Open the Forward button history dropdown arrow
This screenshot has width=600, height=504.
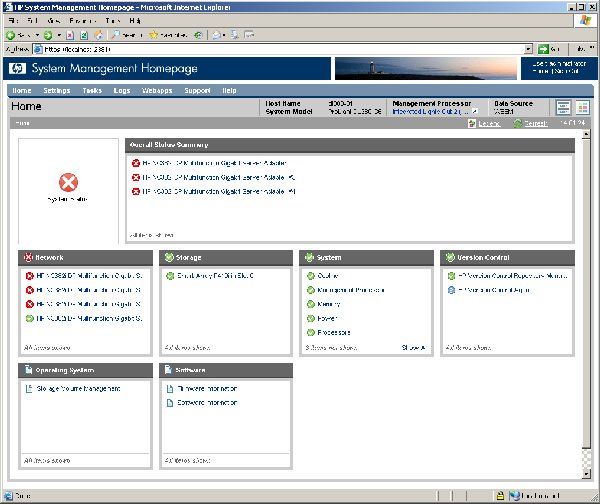(x=59, y=35)
